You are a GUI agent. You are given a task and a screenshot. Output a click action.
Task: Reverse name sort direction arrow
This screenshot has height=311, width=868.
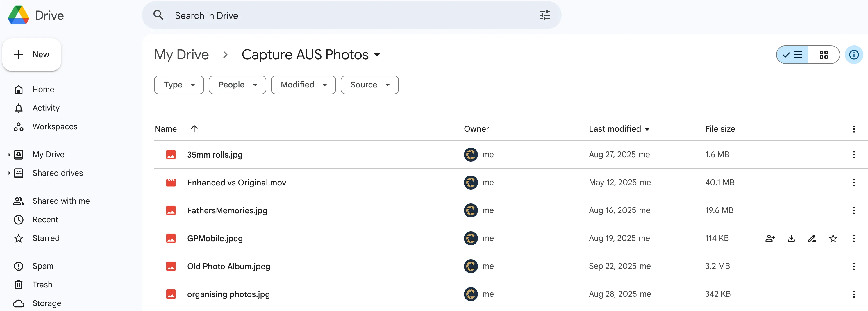click(194, 128)
